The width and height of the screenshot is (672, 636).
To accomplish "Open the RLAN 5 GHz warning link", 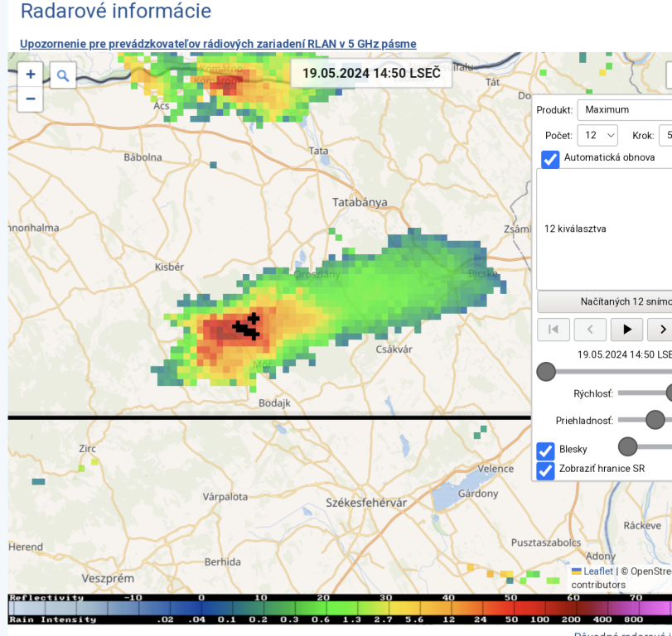I will 218,44.
